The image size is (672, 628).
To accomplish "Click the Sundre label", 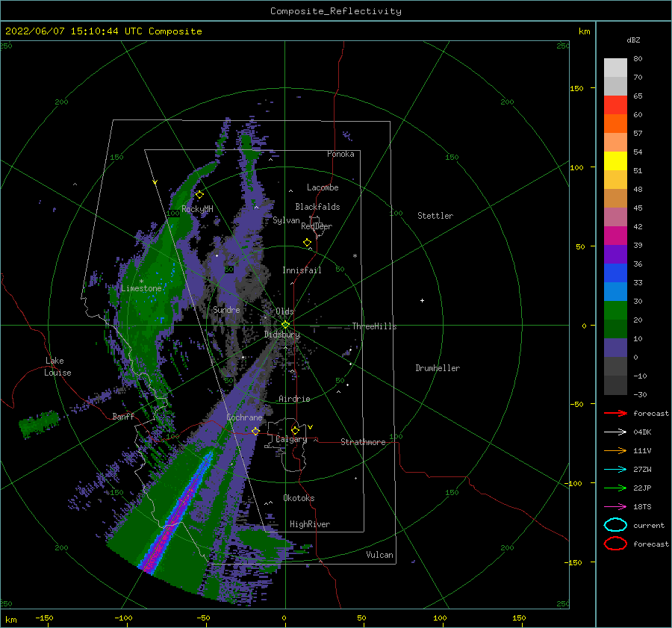I will (x=226, y=309).
